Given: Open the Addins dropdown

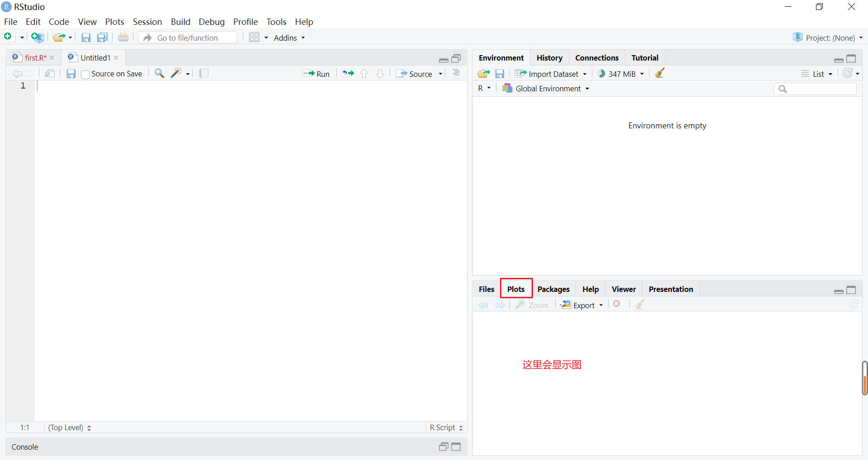Looking at the screenshot, I should (x=289, y=38).
